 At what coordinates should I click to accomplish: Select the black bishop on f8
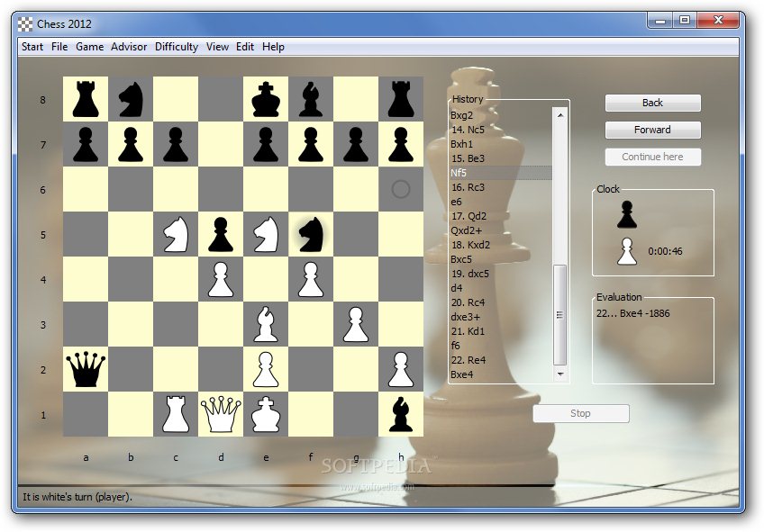tap(311, 99)
